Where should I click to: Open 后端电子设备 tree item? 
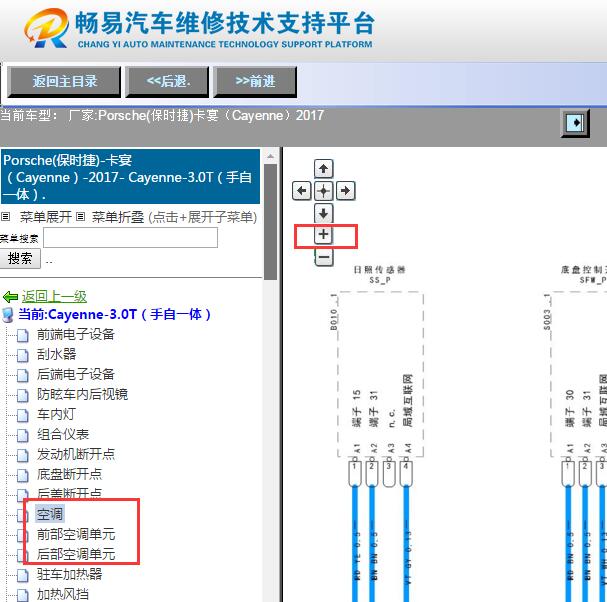[x=76, y=374]
